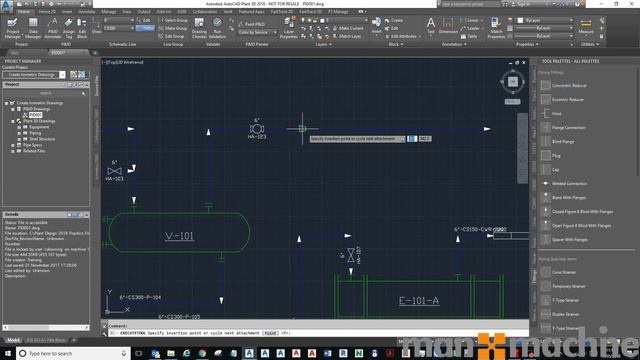Select Concentric Reducer from tool palette
This screenshot has width=640, height=360.
coord(564,85)
